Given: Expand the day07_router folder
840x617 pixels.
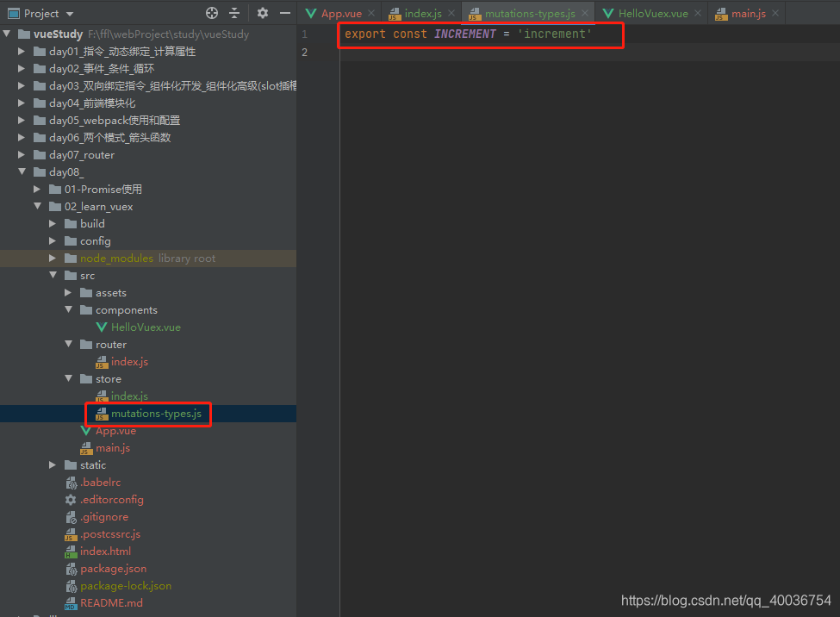Looking at the screenshot, I should click(x=21, y=154).
